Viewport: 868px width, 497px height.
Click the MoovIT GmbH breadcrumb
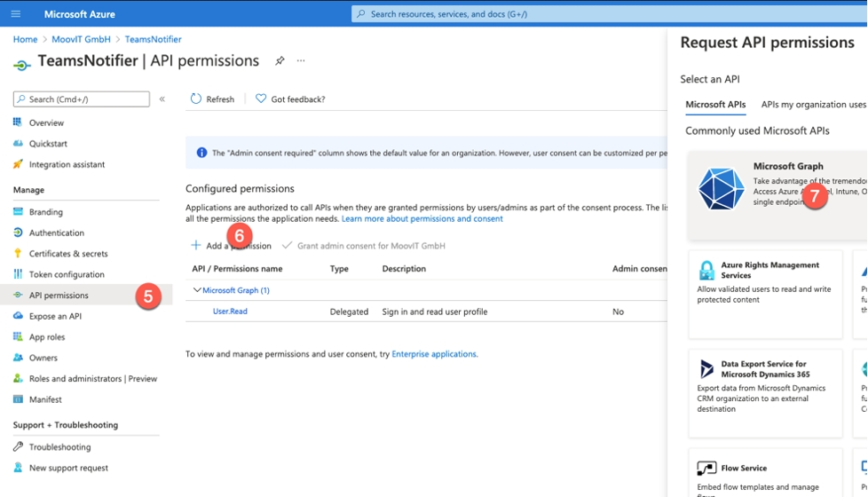tap(81, 39)
